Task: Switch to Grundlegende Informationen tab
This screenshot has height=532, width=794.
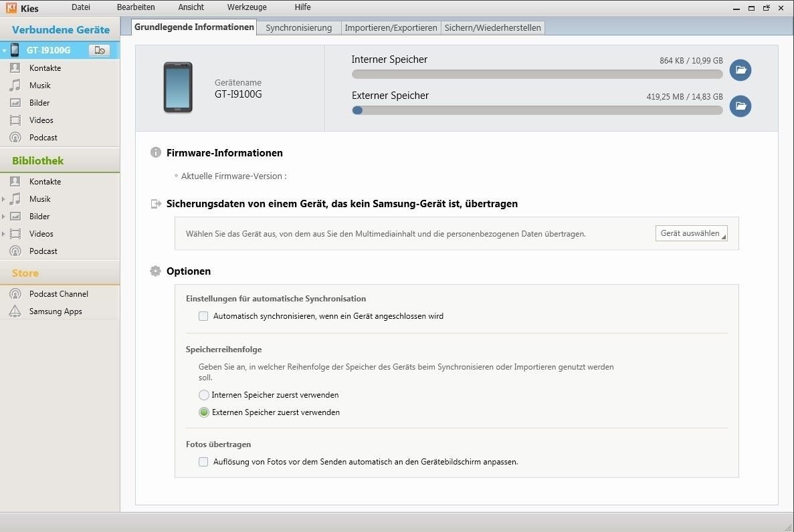Action: click(194, 27)
